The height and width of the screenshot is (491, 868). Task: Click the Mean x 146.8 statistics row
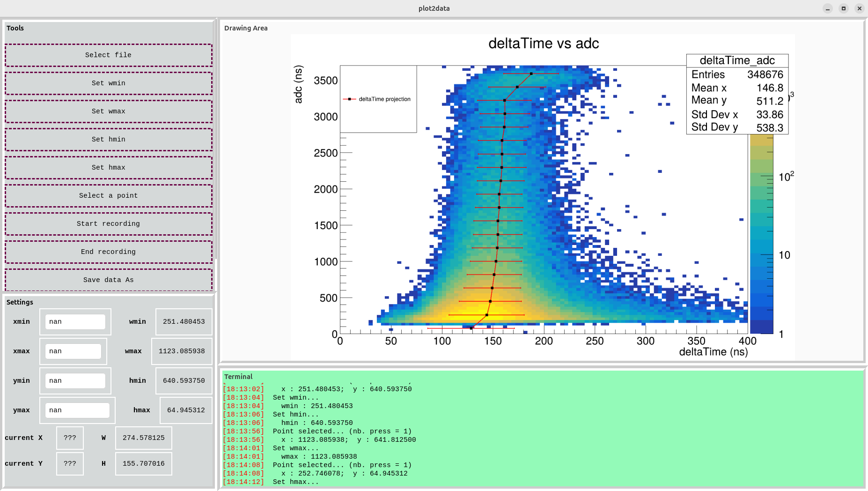[737, 88]
